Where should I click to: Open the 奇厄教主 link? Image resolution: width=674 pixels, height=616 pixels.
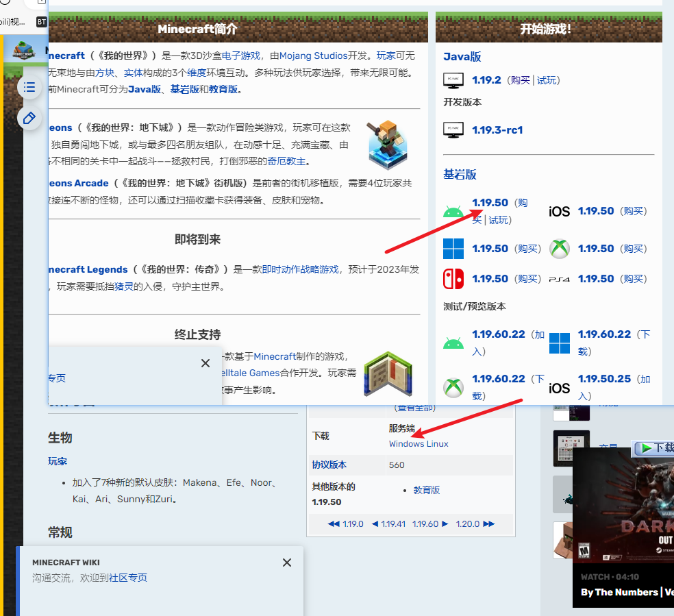286,161
